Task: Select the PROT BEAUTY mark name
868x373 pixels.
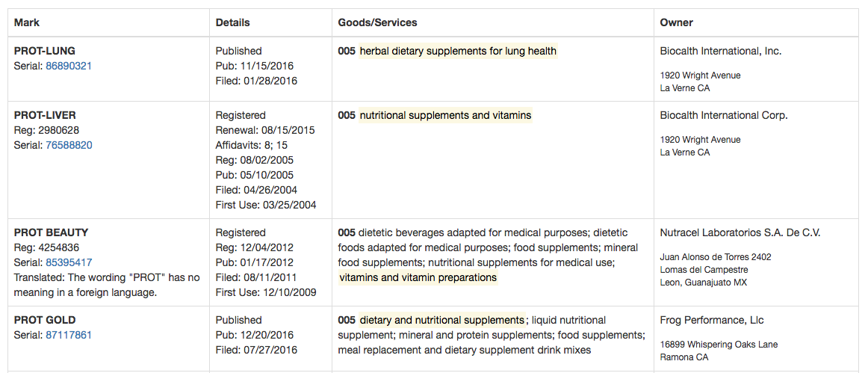Action: coord(51,232)
